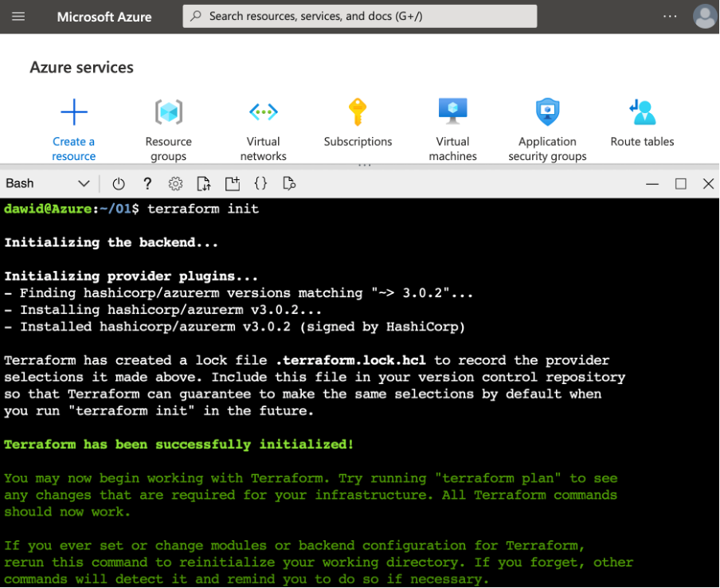Click the upload/download files icon
The image size is (720, 588).
click(x=204, y=184)
